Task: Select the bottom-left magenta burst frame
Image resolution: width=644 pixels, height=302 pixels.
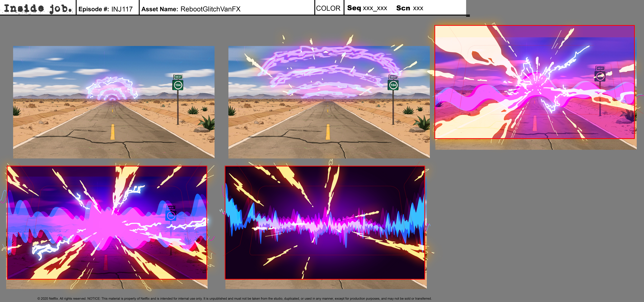Action: [x=107, y=222]
